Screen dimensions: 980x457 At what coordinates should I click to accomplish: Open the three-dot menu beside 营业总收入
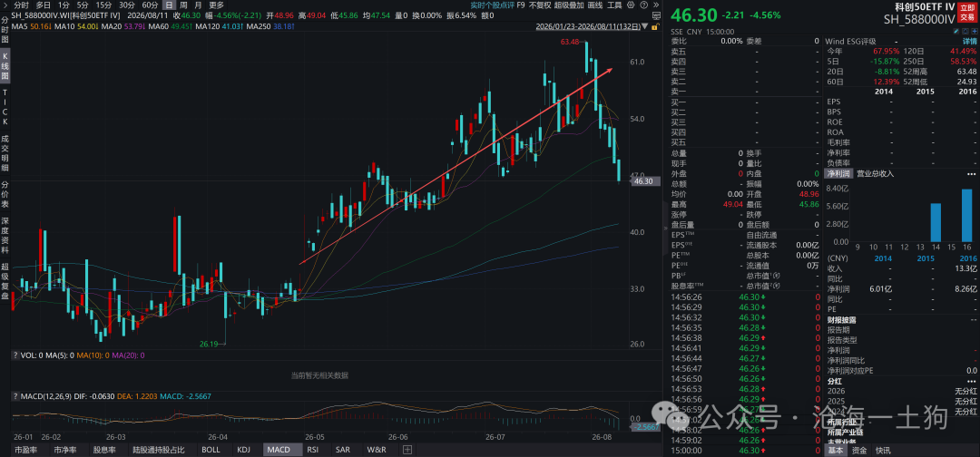click(x=971, y=173)
